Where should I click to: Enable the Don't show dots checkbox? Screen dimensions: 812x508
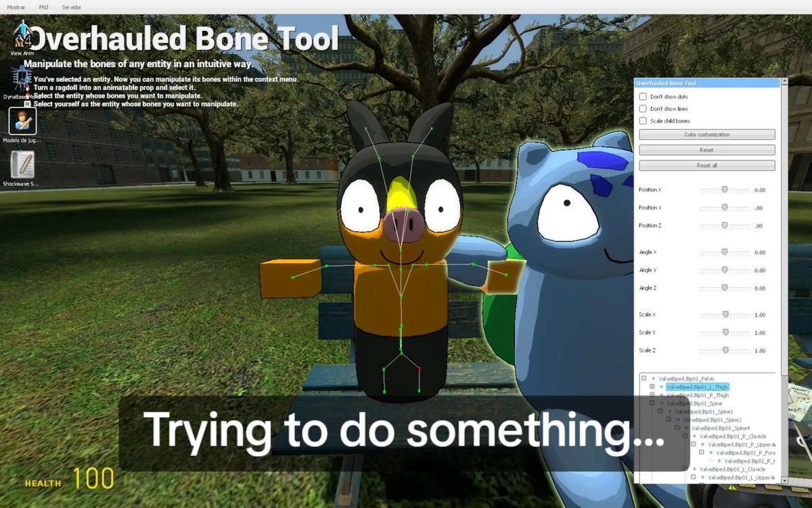tap(643, 97)
